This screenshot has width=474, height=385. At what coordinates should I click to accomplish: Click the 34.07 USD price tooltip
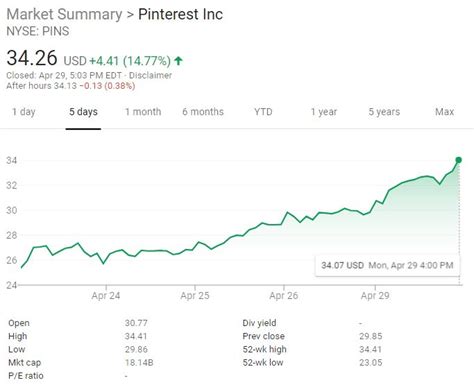click(387, 265)
